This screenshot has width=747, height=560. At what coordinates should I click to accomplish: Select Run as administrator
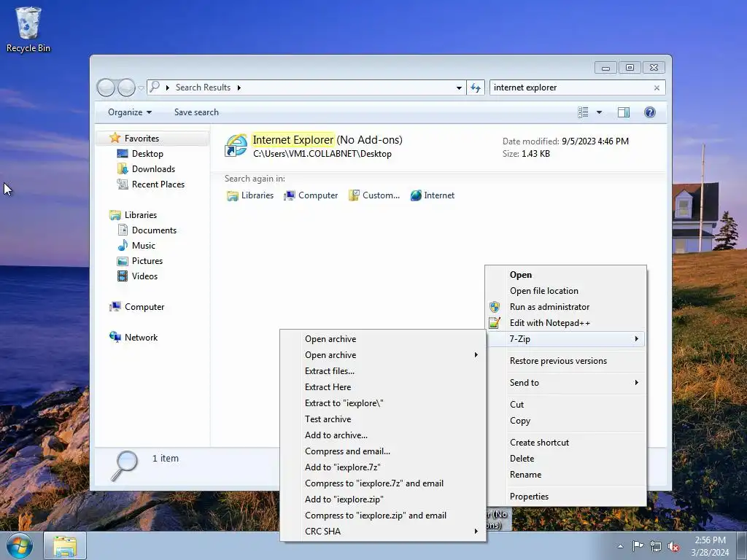(x=566, y=307)
